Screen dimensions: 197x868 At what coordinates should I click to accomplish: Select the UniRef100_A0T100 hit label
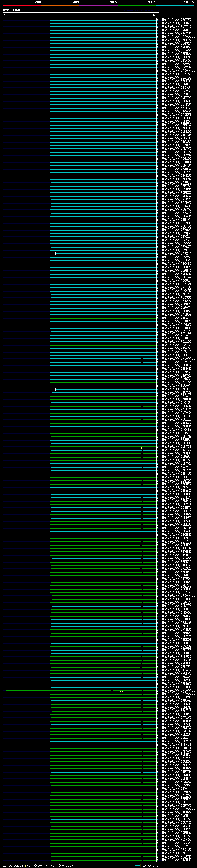coord(177,382)
